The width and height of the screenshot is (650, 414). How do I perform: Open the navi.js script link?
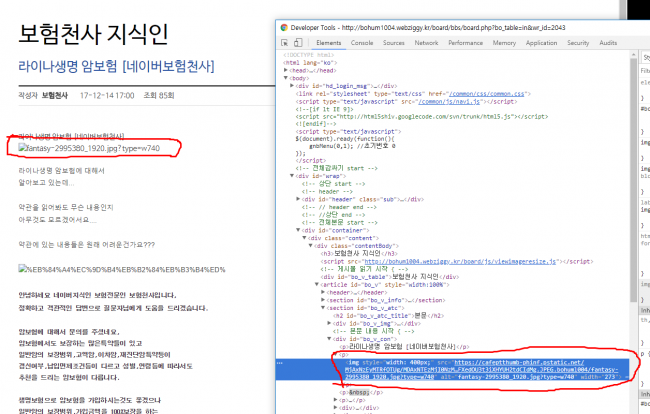[x=449, y=102]
